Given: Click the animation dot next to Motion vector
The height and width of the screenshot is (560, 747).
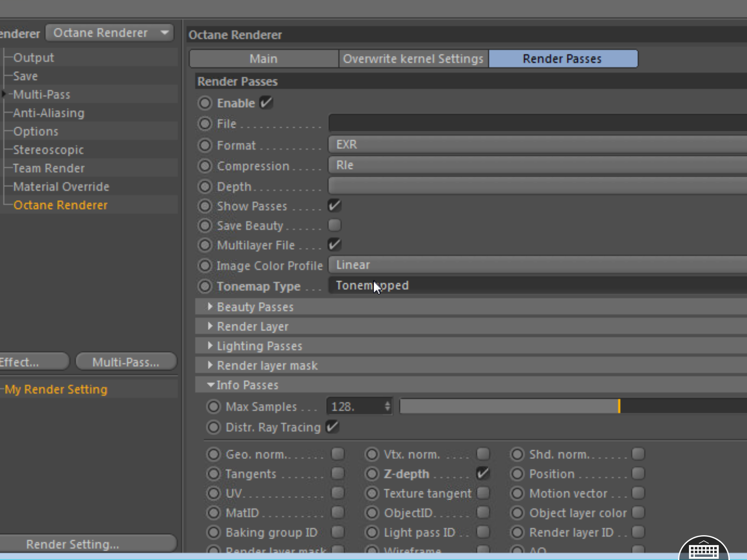Looking at the screenshot, I should pos(517,493).
